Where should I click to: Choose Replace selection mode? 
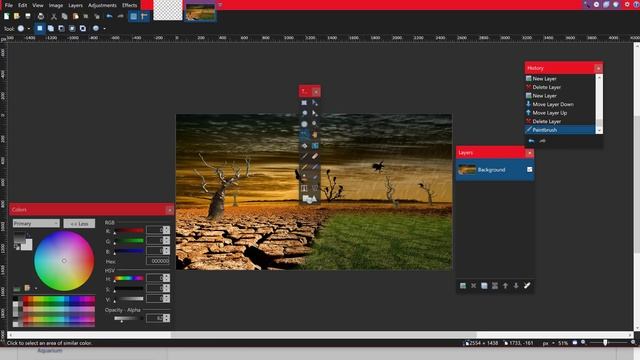click(x=40, y=28)
